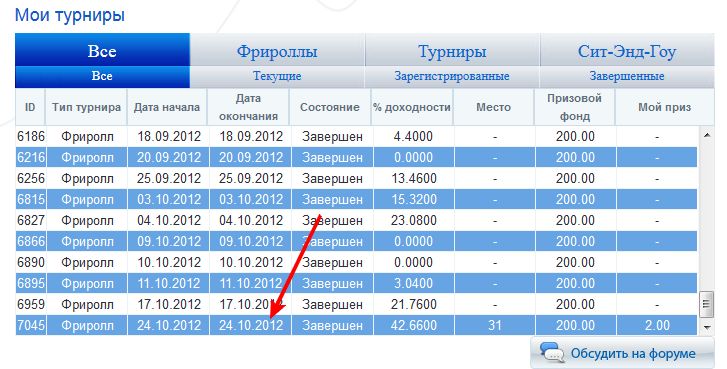The width and height of the screenshot is (727, 369).
Task: Click the scrollbar down arrow
Action: point(707,327)
